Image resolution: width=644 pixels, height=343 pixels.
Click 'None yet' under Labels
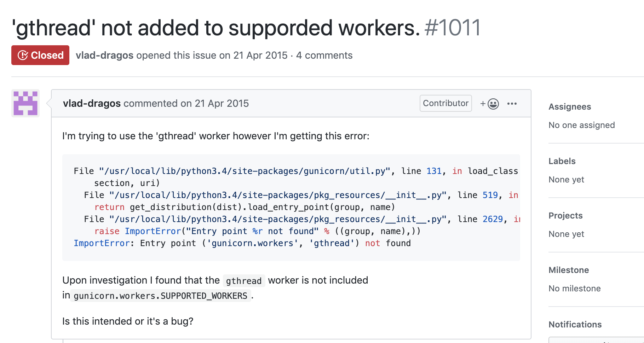pos(566,179)
